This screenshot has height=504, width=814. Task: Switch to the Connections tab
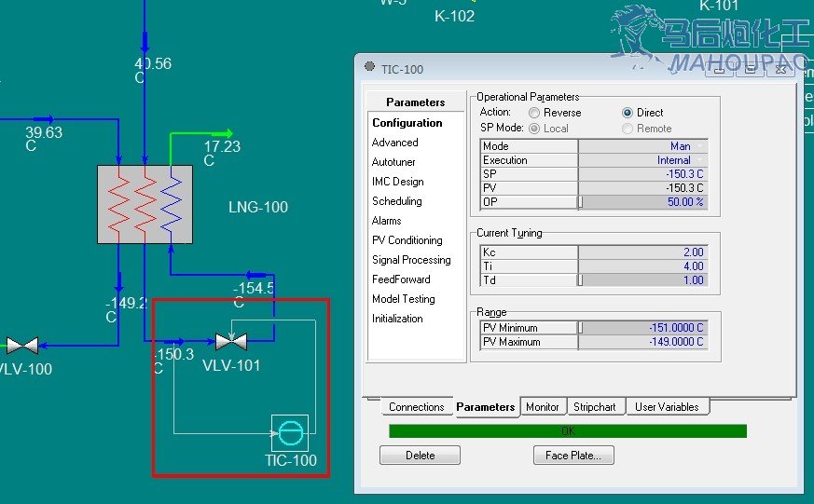click(x=416, y=407)
